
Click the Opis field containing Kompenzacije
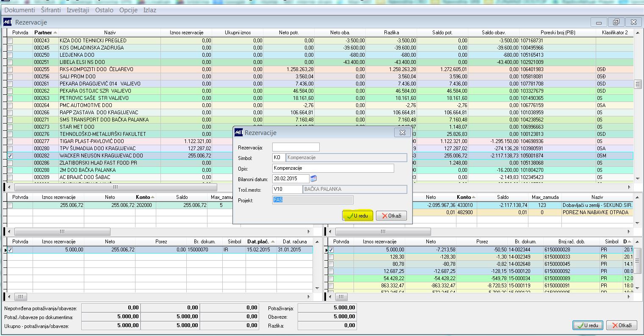click(333, 168)
